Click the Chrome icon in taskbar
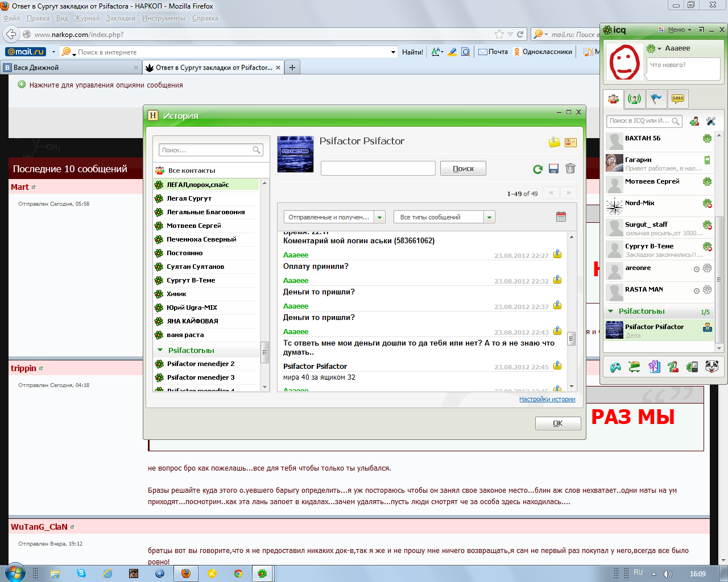 pyautogui.click(x=238, y=573)
